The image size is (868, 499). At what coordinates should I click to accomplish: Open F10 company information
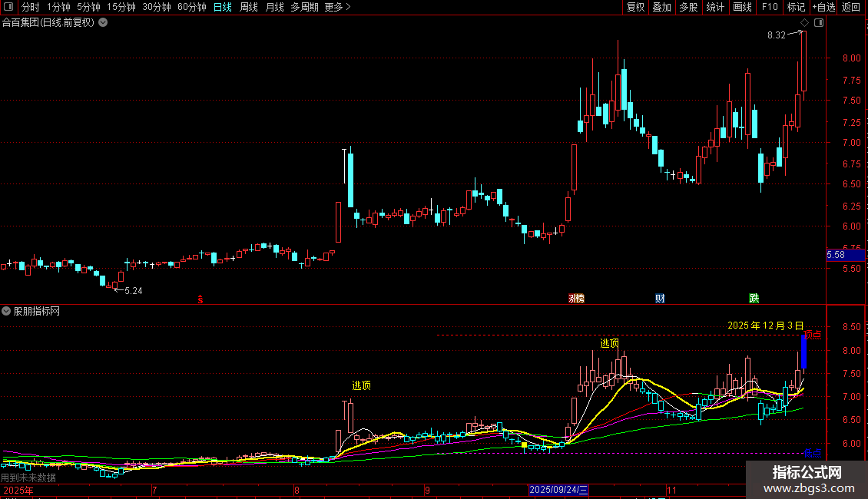coord(770,7)
